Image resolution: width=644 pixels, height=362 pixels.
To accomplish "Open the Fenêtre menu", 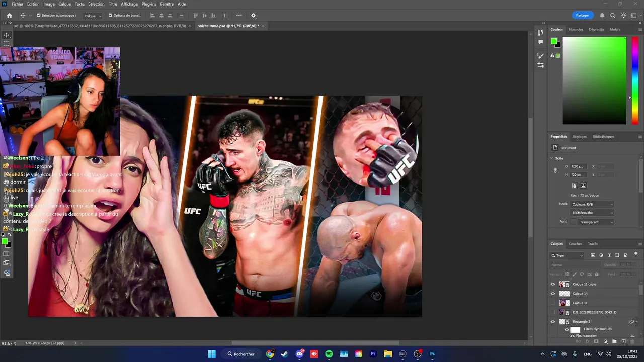I will click(x=167, y=4).
